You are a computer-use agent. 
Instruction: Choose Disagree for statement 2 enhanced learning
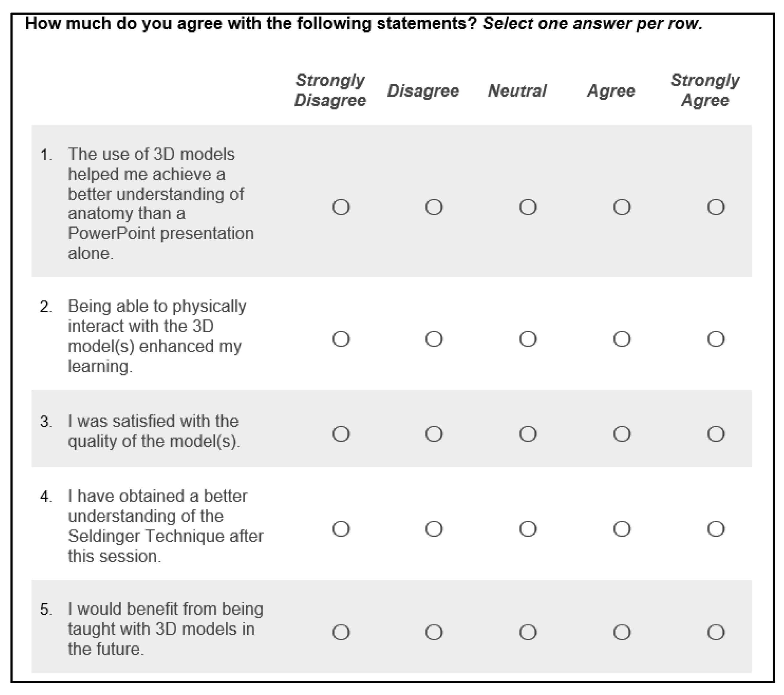(x=434, y=339)
